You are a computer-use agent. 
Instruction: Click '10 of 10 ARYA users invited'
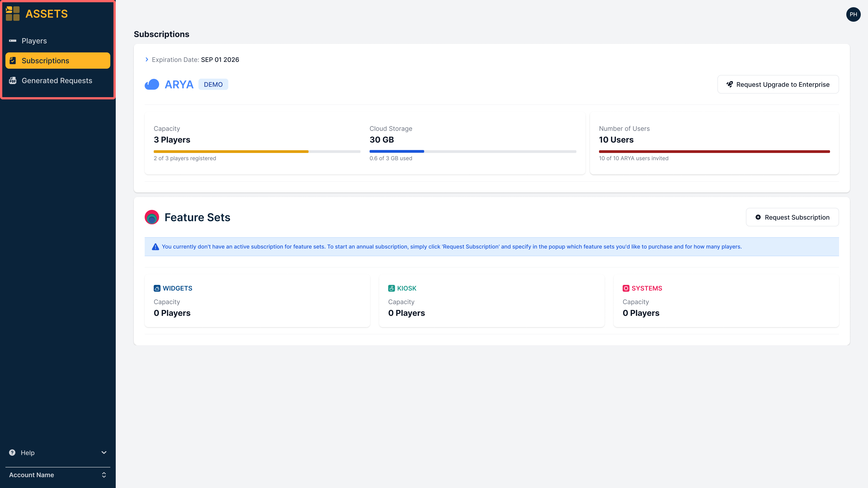point(634,158)
